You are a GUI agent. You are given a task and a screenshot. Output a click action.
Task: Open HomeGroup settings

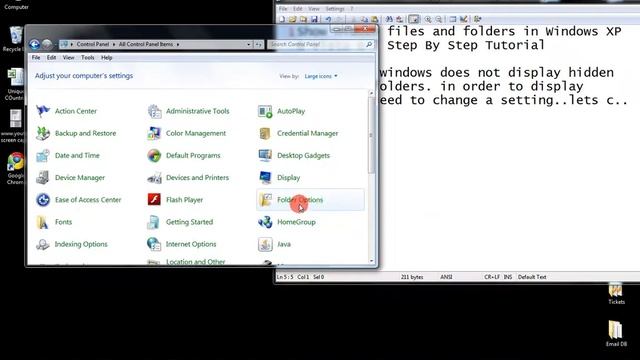click(x=287, y=222)
